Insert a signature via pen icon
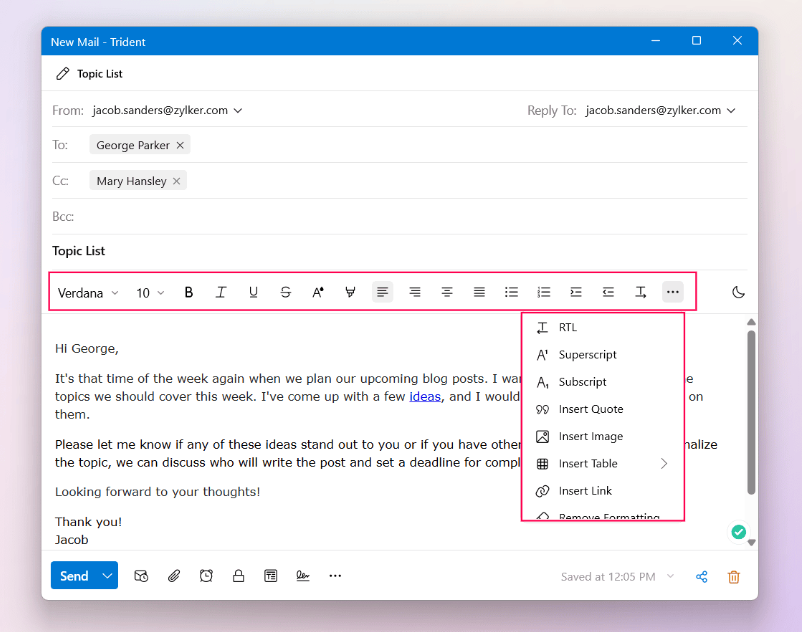802x632 pixels. 303,576
